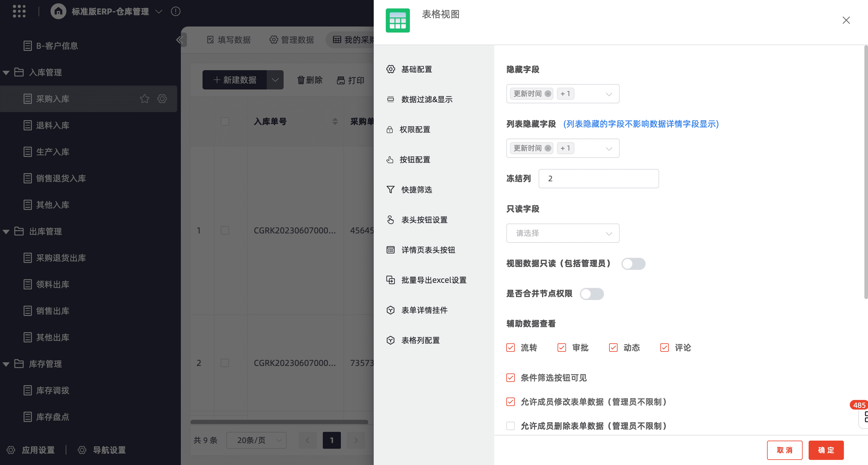868x465 pixels.
Task: Collapse the 入库管理 folder
Action: pyautogui.click(x=6, y=72)
